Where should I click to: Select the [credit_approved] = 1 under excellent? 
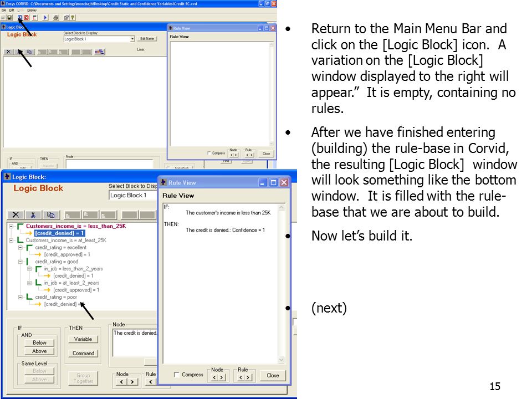pyautogui.click(x=67, y=254)
